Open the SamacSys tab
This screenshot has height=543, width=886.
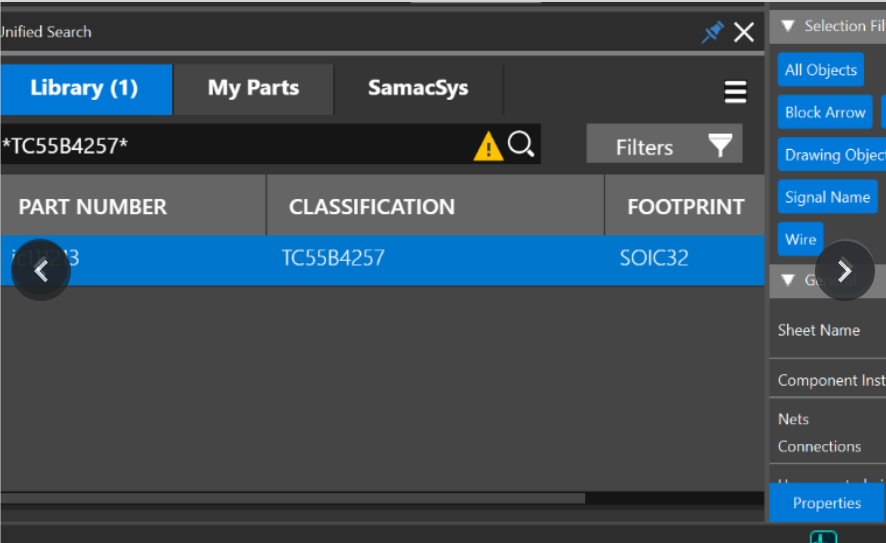pos(417,89)
